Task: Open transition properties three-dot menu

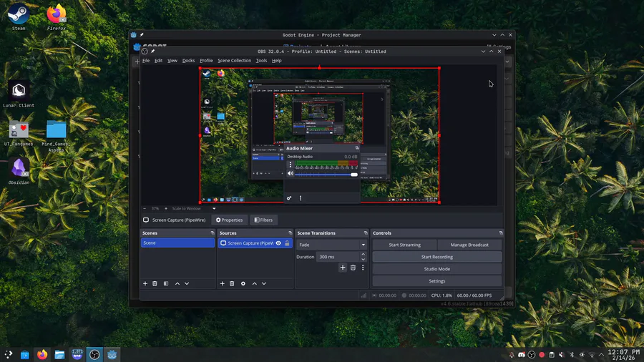Action: 363,268
